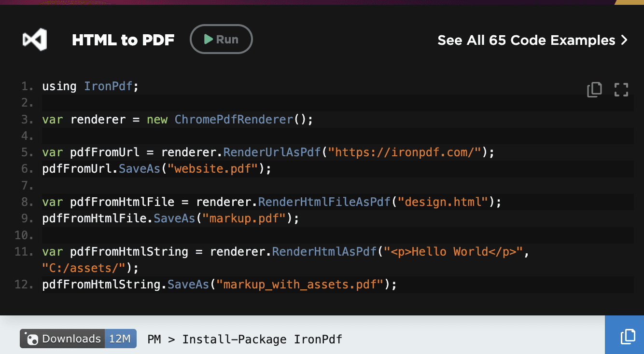Click the ChromePdfRenderer class name

[x=234, y=119]
